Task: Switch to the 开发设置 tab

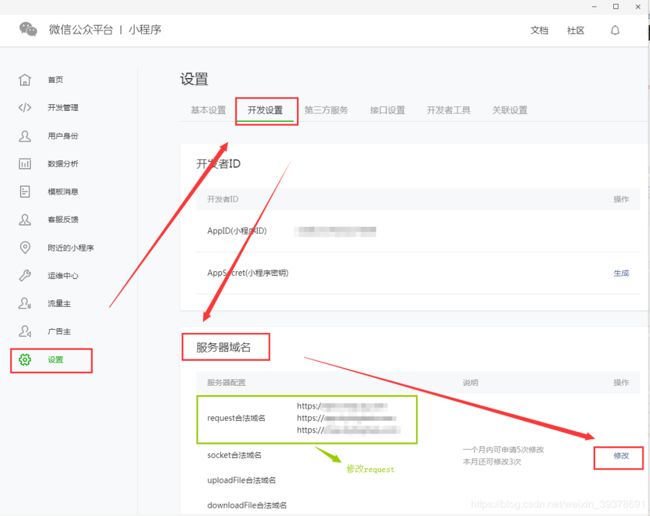Action: 265,110
